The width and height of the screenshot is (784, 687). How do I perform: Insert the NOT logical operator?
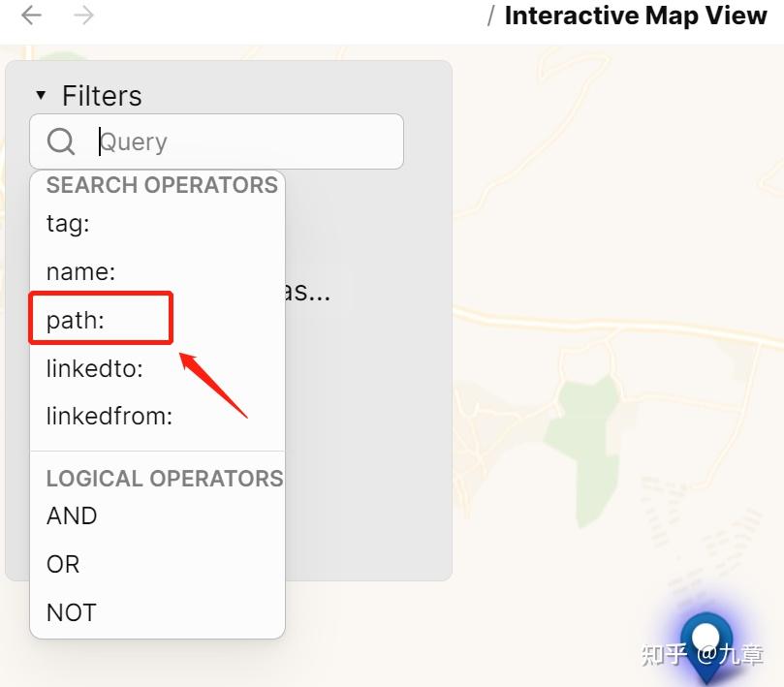pyautogui.click(x=72, y=612)
